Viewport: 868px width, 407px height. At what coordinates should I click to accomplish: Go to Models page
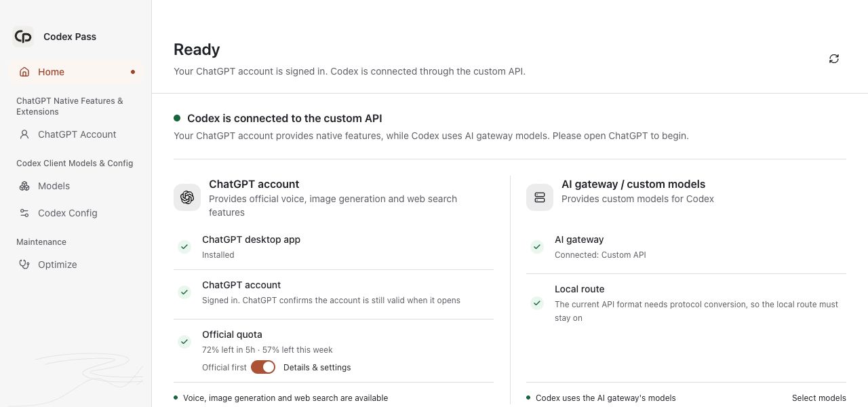click(76, 186)
